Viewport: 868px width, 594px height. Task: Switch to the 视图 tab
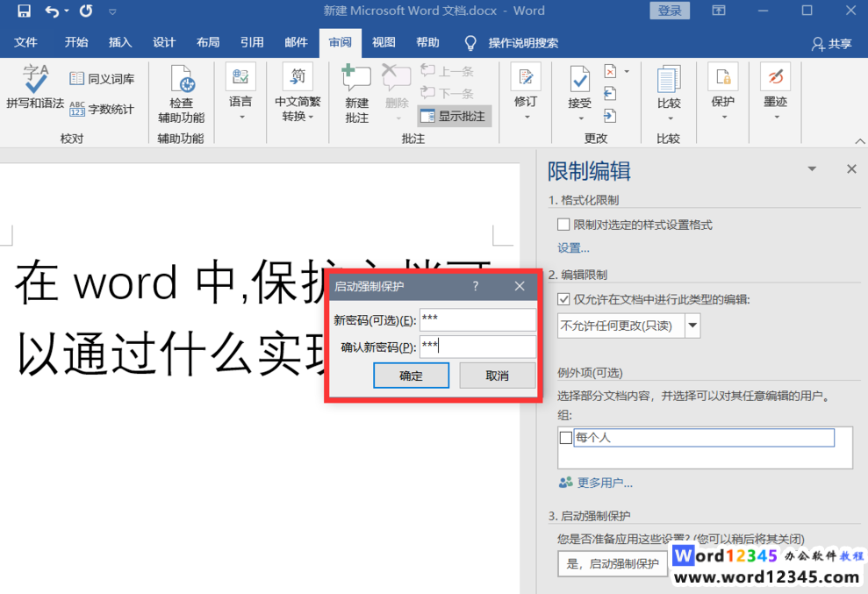[x=384, y=43]
